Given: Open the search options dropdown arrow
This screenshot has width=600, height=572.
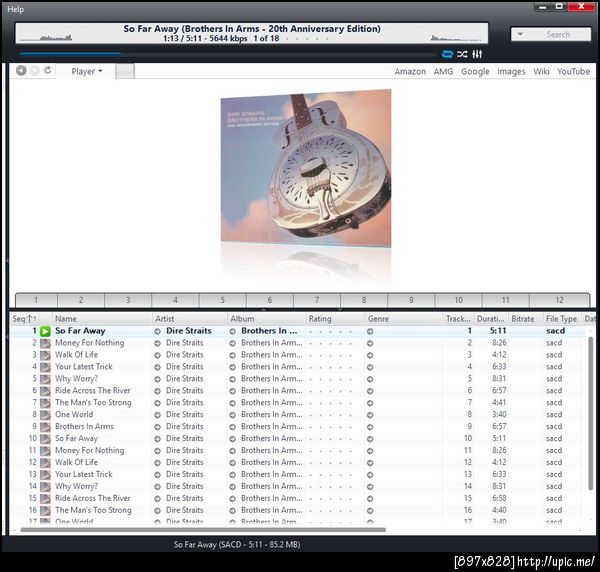Looking at the screenshot, I should click(520, 34).
